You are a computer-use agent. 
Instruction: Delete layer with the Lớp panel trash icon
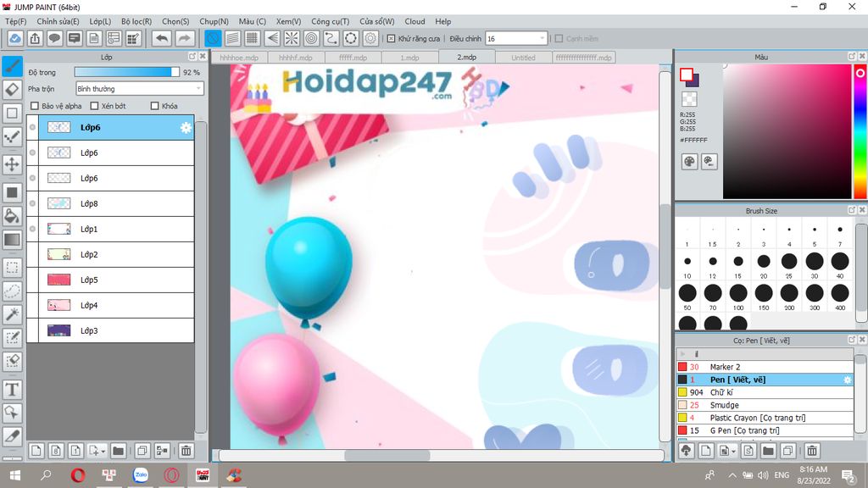click(186, 451)
